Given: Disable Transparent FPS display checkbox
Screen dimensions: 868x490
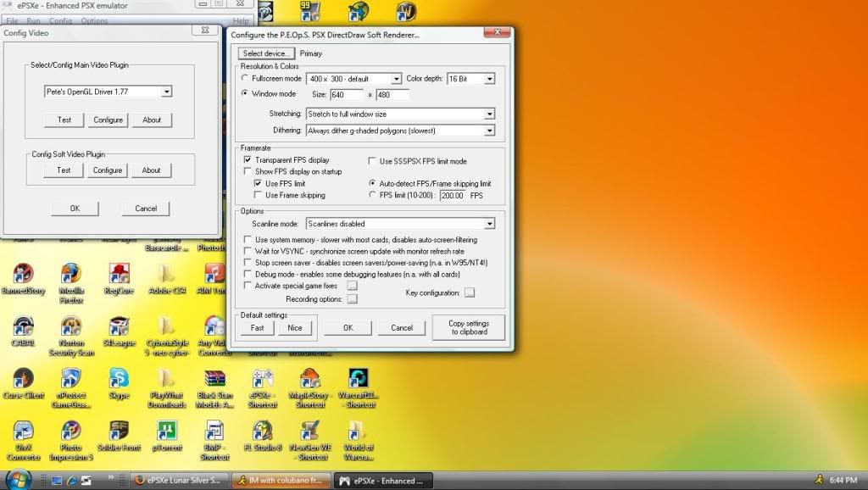Looking at the screenshot, I should [x=248, y=159].
